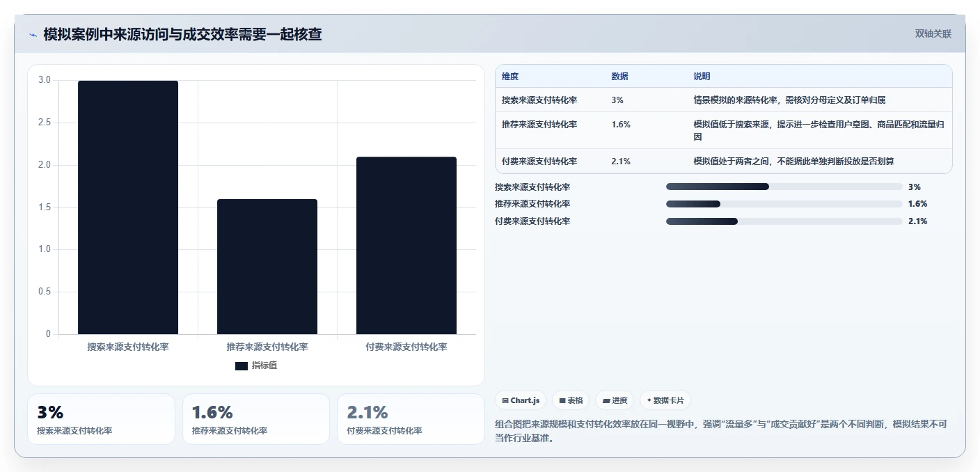Viewport: 980px width, 472px height.
Task: Click the 说明 column header
Action: [x=702, y=77]
